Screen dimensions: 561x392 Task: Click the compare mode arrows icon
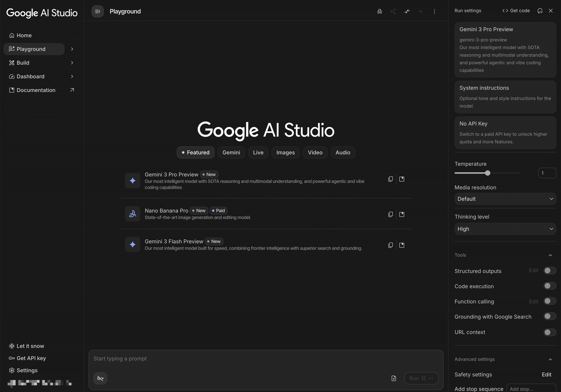(407, 11)
